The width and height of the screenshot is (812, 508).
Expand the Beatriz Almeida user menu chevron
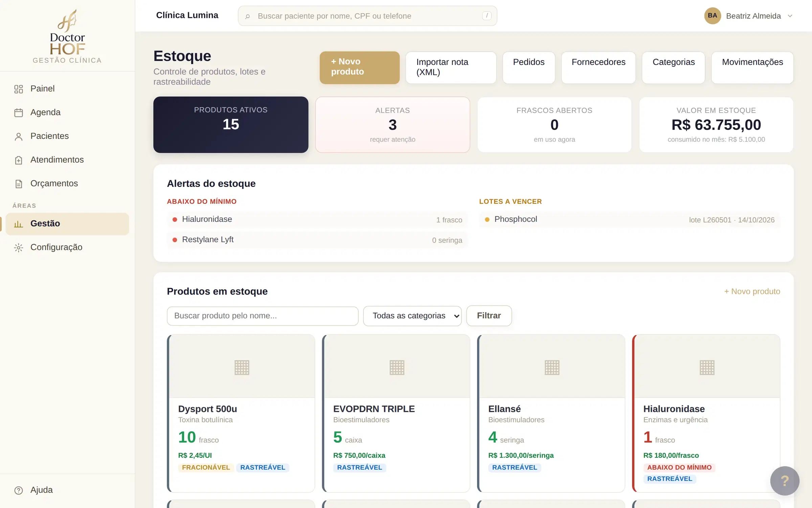[x=790, y=16]
